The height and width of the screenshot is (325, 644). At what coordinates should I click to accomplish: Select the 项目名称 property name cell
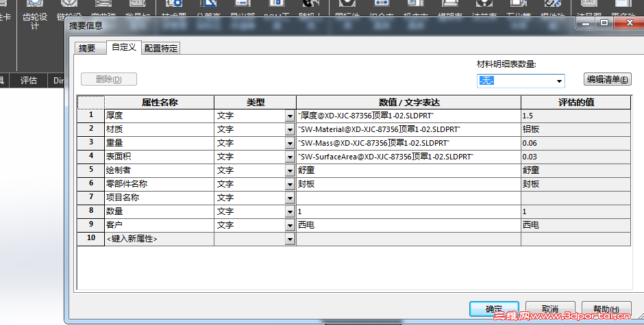(160, 198)
